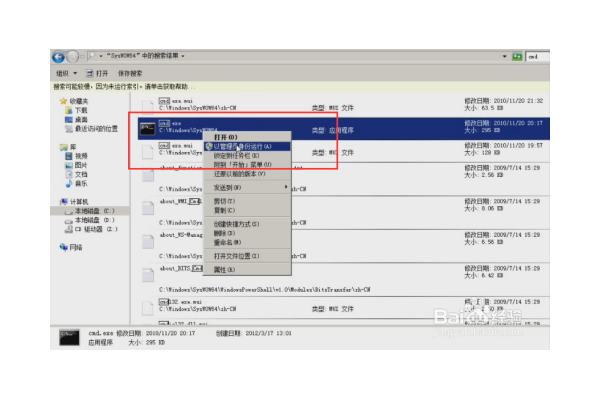Screen dimensions: 600x400
Task: Select the CD 驱动器 (E:) drive
Action: [x=92, y=229]
